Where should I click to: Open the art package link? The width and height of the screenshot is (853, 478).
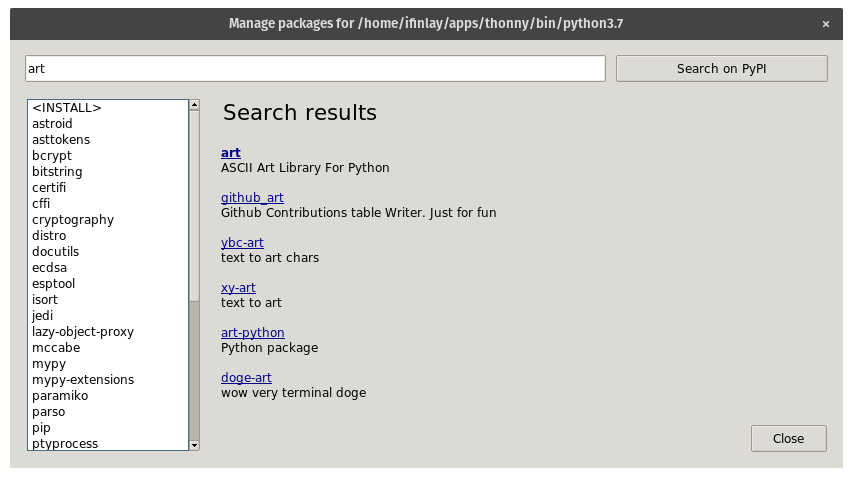(231, 153)
